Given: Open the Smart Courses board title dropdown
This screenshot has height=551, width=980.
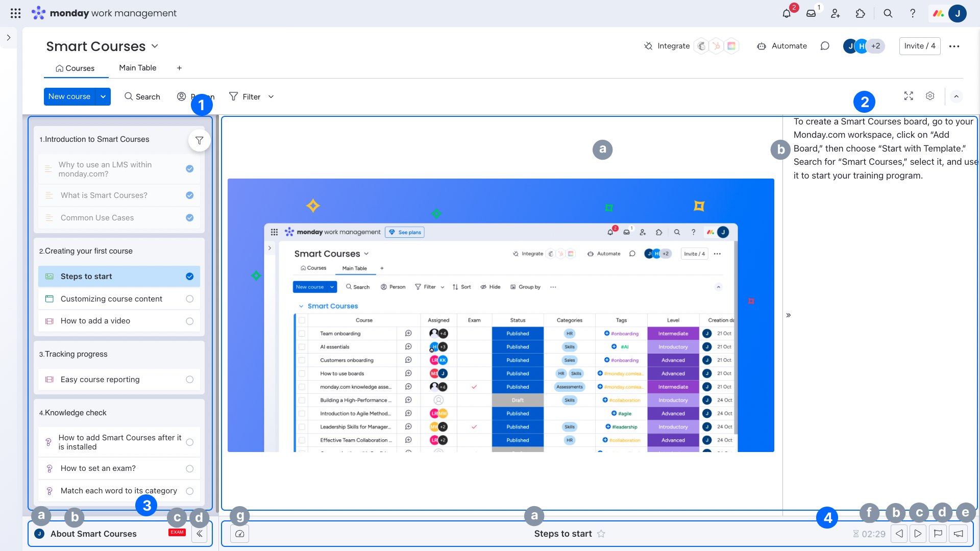Looking at the screenshot, I should coord(155,46).
